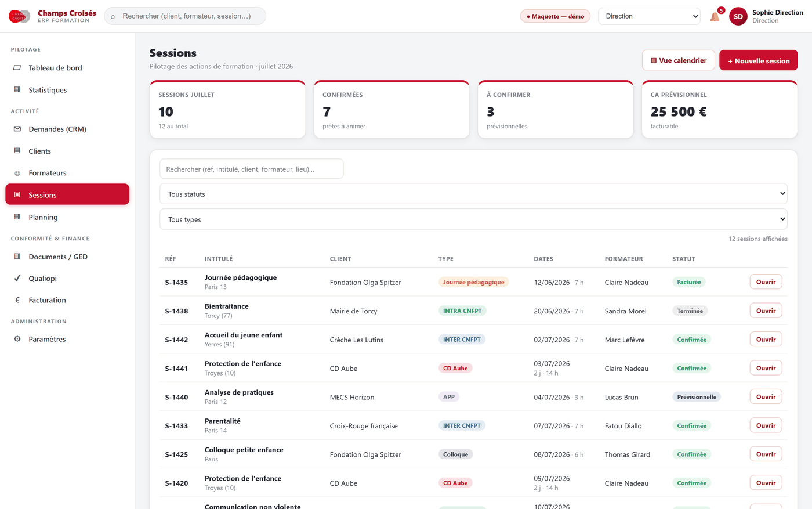
Task: Click the Nouvelle session button
Action: click(x=759, y=60)
